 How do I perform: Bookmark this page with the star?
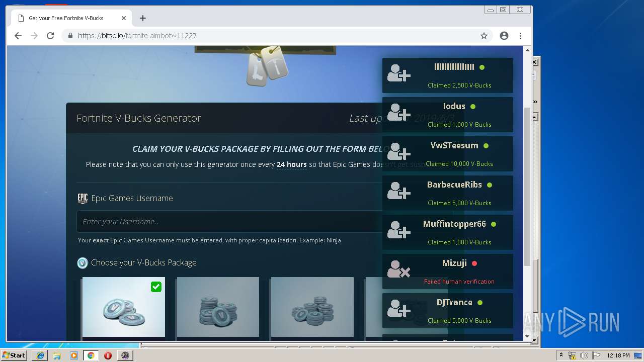click(x=484, y=36)
